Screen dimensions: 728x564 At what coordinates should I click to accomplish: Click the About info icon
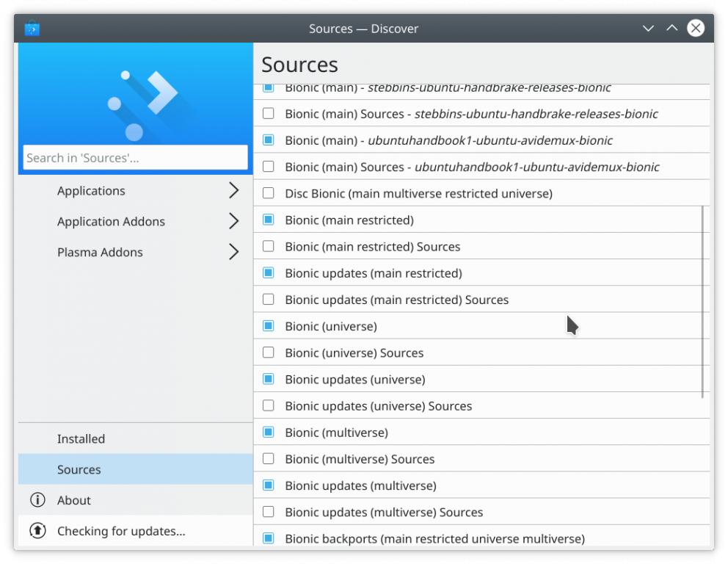[x=37, y=500]
